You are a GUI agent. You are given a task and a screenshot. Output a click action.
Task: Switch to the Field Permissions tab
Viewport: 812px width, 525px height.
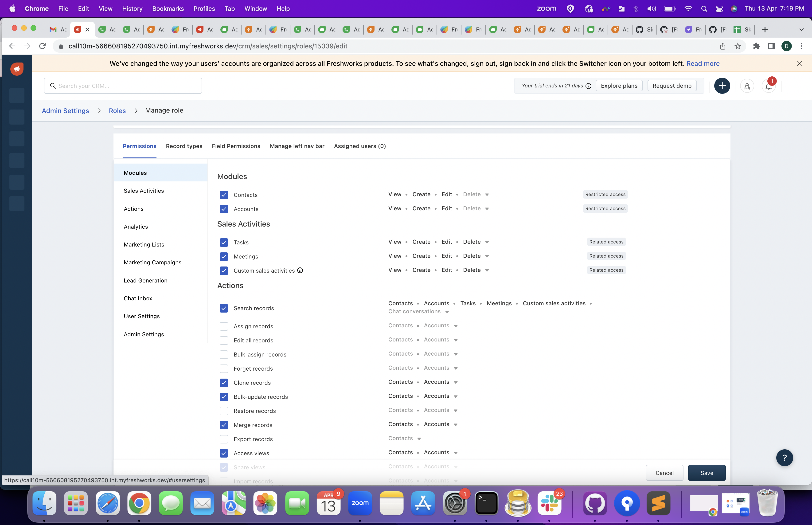pos(236,146)
